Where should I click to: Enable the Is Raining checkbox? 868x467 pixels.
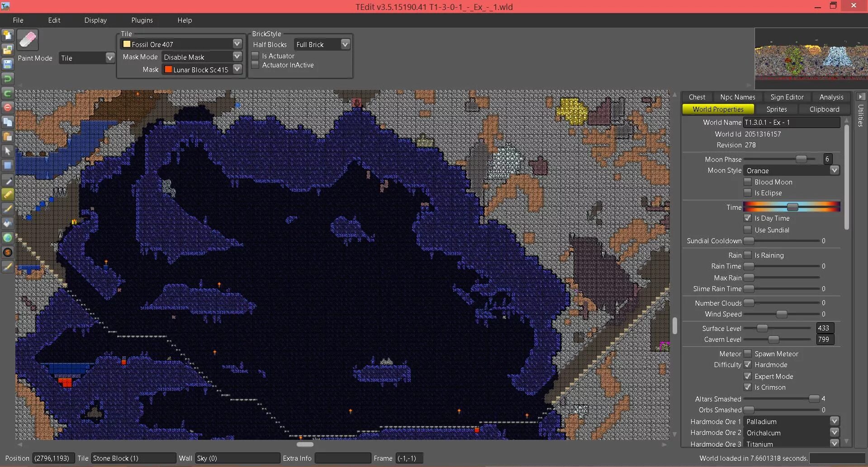tap(748, 255)
